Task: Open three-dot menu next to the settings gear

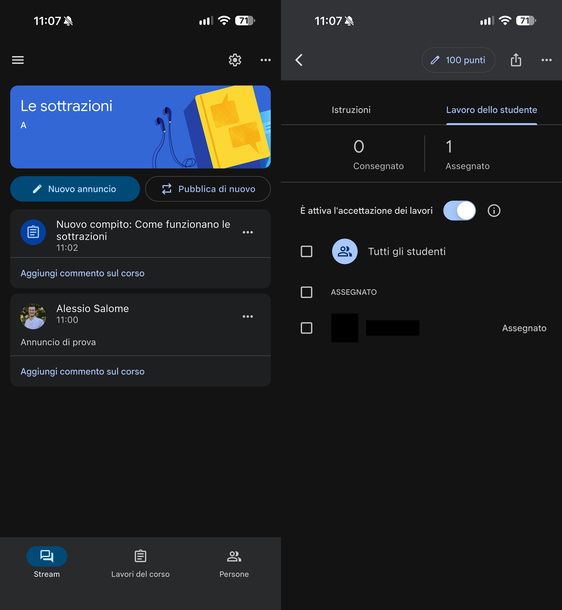Action: tap(266, 60)
